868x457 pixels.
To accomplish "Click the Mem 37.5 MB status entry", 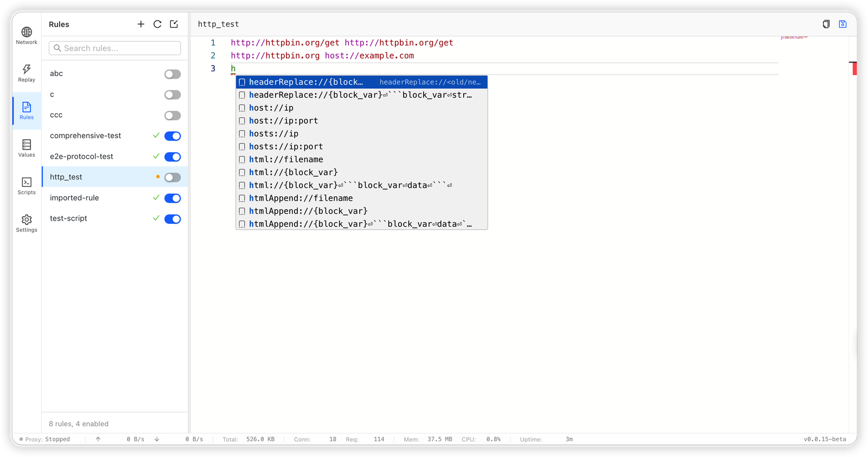I will [x=427, y=439].
